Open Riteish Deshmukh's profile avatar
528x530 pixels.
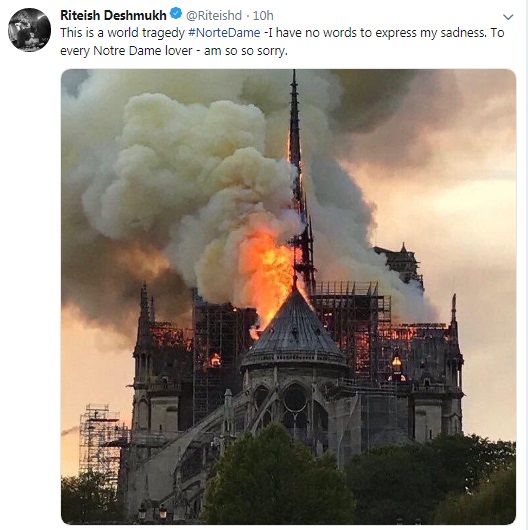pos(29,30)
